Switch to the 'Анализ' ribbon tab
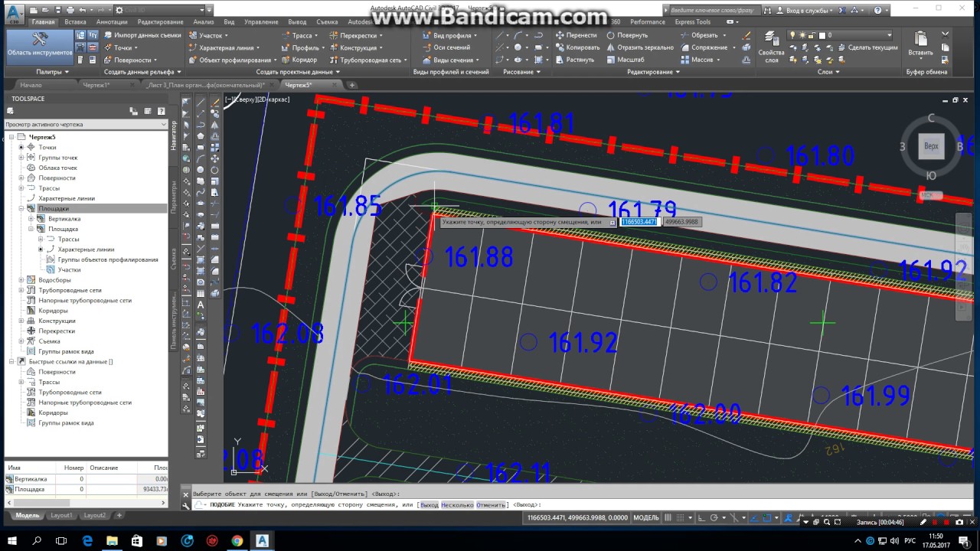This screenshot has width=980, height=551. 204,22
